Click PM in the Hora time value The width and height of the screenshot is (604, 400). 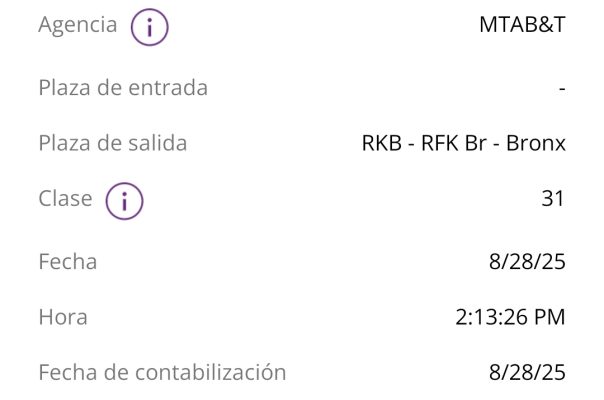(x=549, y=318)
